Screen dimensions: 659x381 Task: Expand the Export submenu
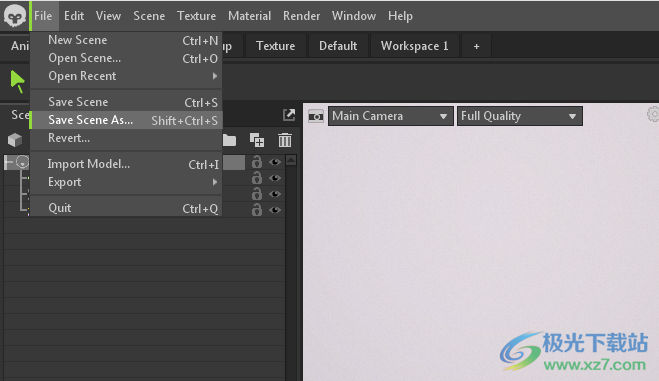pyautogui.click(x=126, y=182)
